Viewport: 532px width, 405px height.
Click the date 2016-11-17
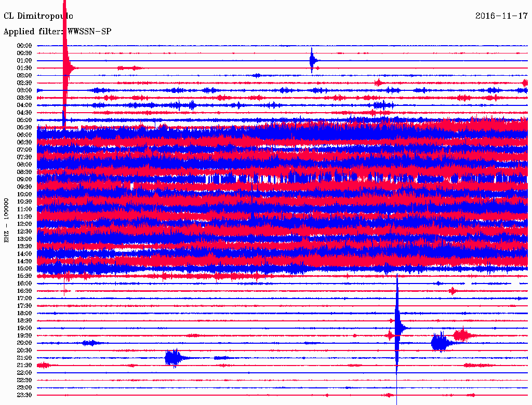click(501, 16)
